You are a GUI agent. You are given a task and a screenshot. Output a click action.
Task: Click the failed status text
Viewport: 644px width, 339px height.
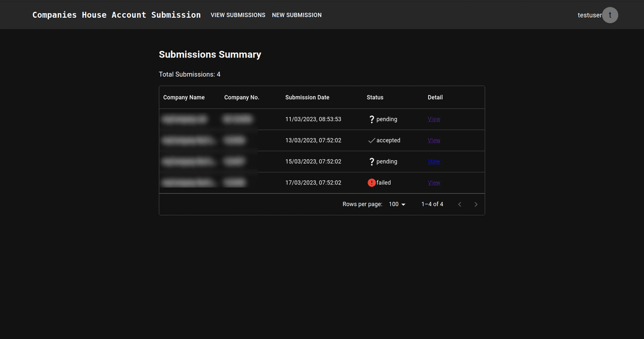pyautogui.click(x=384, y=183)
